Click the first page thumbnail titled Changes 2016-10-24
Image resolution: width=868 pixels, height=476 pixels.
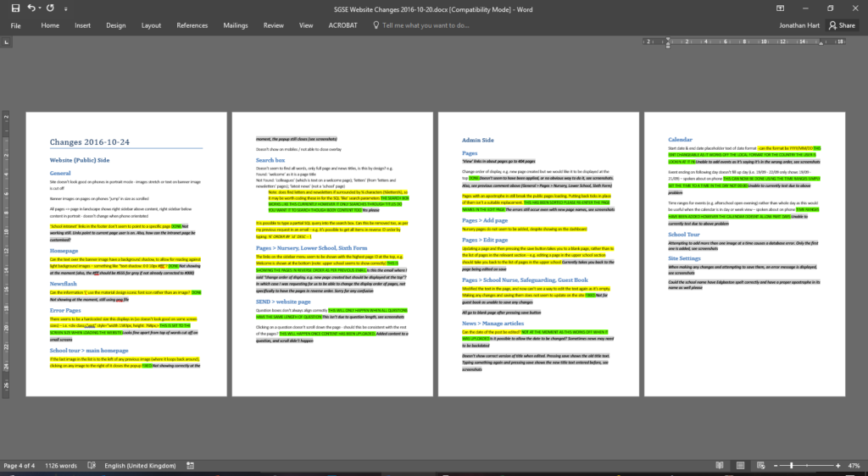[126, 254]
